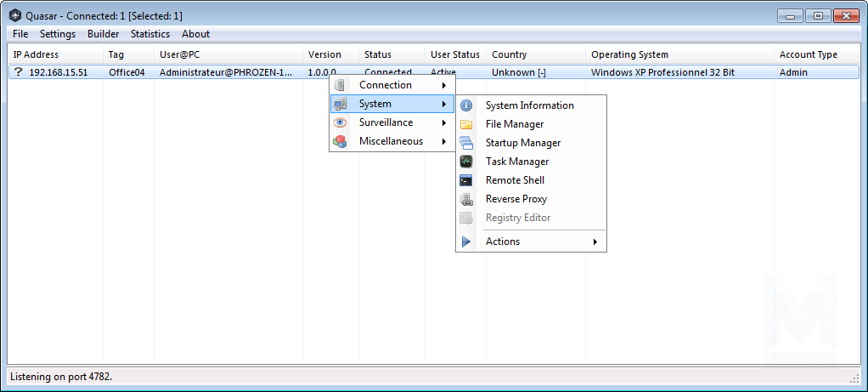Select the client row tagged Office04
This screenshot has width=868, height=392.
[127, 72]
